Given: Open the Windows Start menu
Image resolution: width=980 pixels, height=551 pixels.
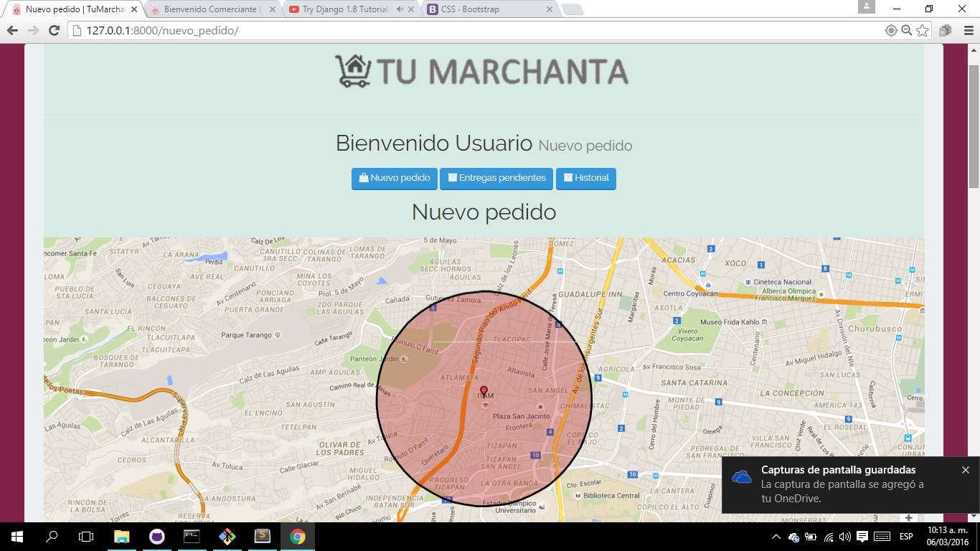Looking at the screenshot, I should click(17, 536).
